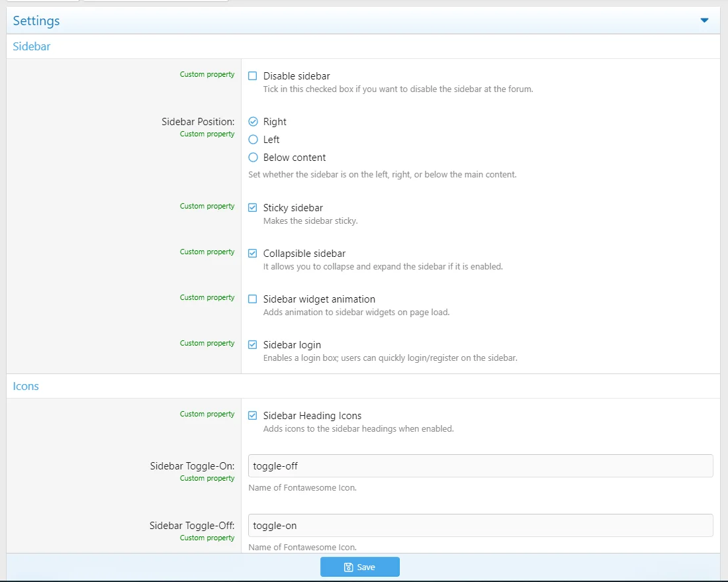Click the Sidebar Toggle-Off label
Image resolution: width=728 pixels, height=582 pixels.
[192, 526]
